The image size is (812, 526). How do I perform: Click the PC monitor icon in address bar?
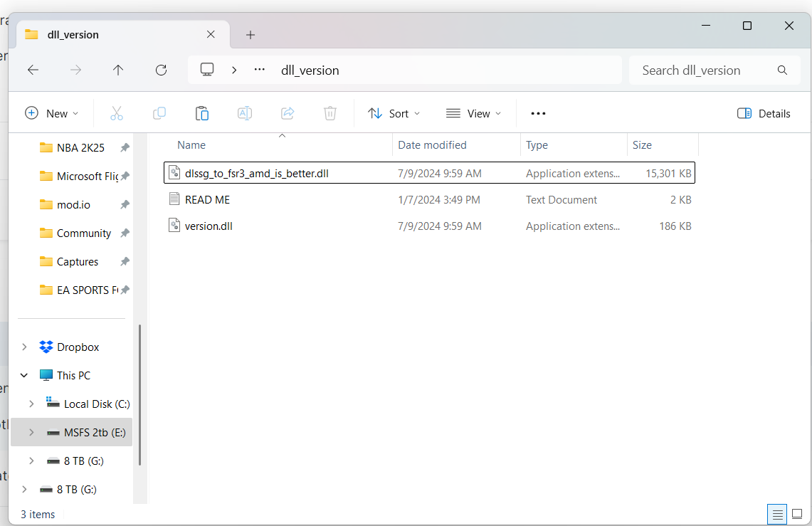[207, 70]
